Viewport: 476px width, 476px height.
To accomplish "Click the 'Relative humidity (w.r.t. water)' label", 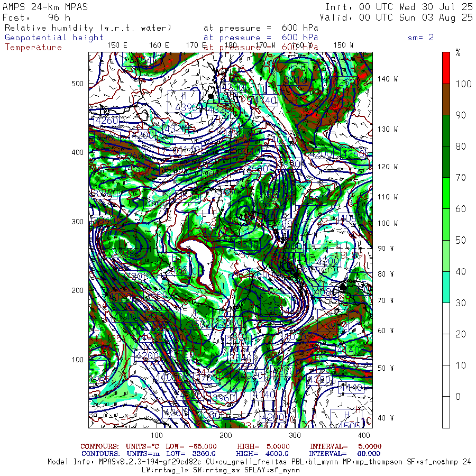I will tap(88, 28).
